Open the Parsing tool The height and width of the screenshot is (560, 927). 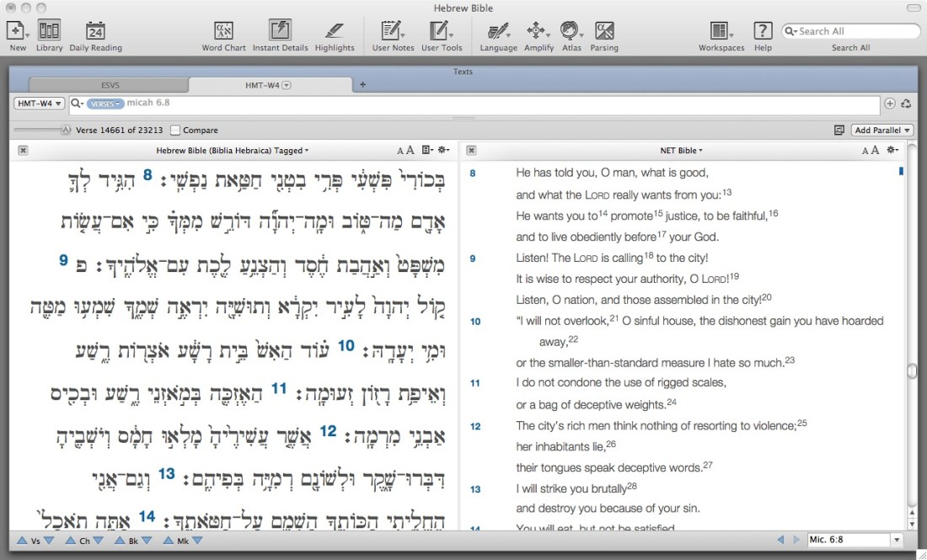coord(604,32)
